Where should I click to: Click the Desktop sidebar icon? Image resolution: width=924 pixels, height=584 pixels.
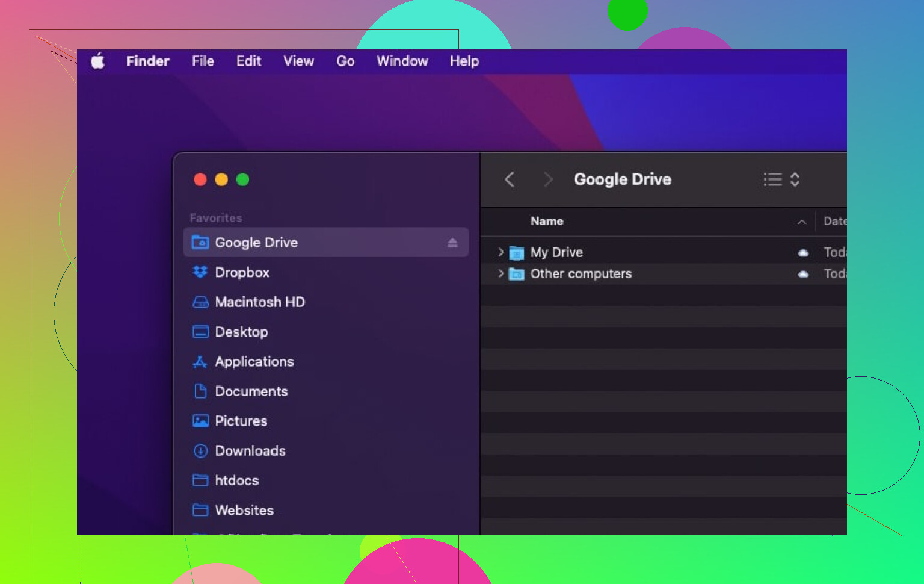pos(200,332)
